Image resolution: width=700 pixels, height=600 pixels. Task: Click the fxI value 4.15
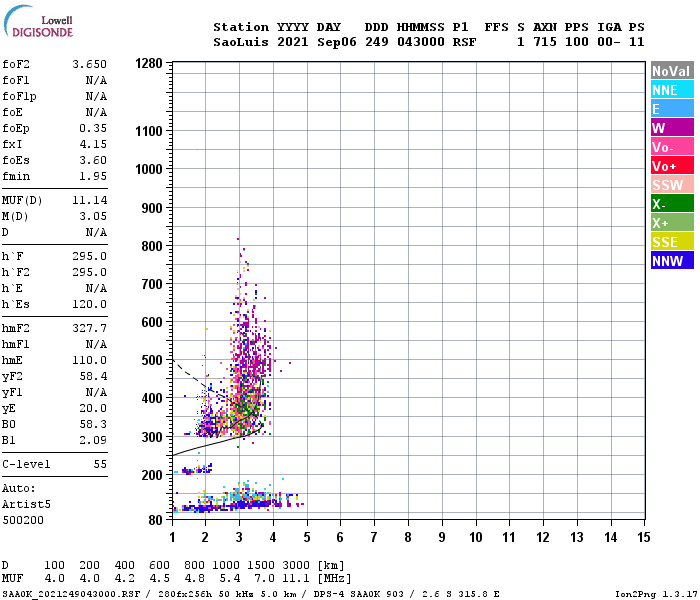click(93, 144)
